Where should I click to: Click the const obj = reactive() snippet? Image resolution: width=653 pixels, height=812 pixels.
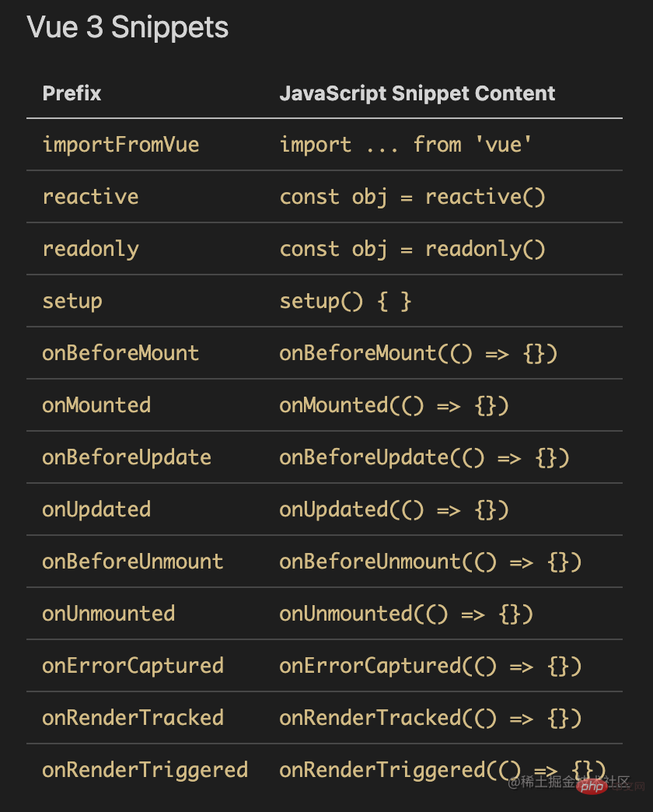(x=412, y=197)
